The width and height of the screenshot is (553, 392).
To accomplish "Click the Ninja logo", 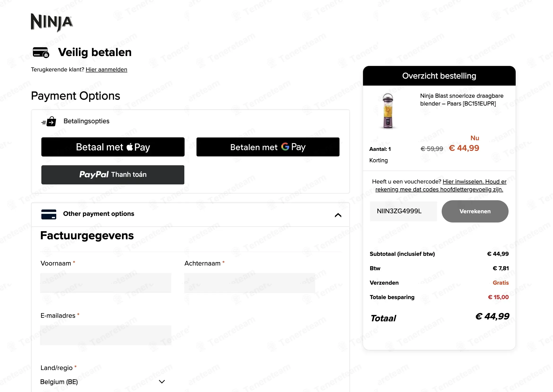I will [52, 22].
